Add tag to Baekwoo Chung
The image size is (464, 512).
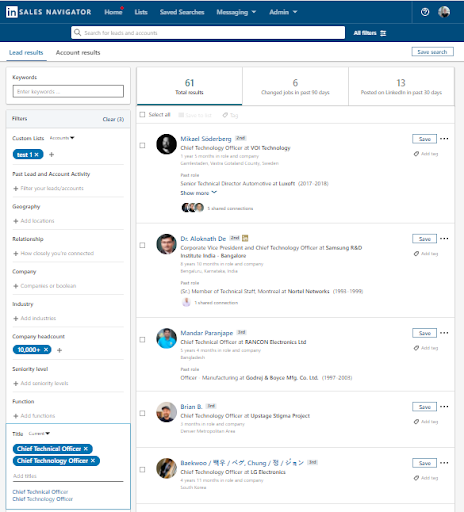tap(426, 478)
